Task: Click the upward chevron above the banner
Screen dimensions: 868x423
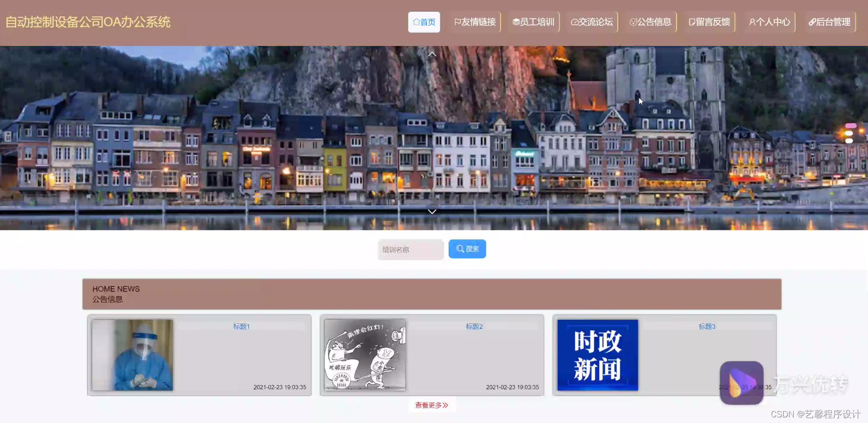Action: click(432, 53)
